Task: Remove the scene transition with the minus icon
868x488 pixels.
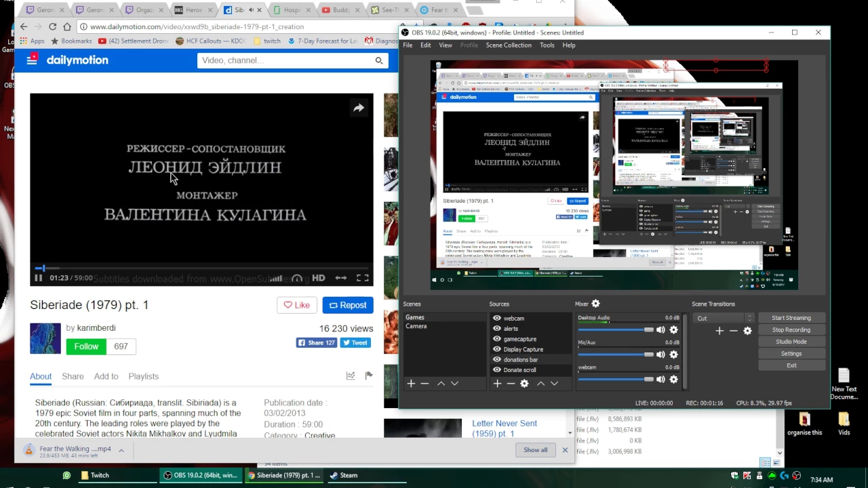Action: (733, 331)
